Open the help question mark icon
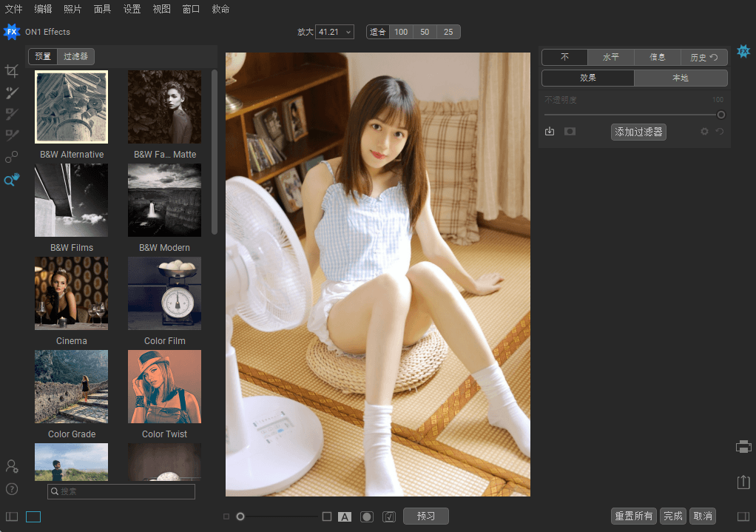 pos(12,489)
